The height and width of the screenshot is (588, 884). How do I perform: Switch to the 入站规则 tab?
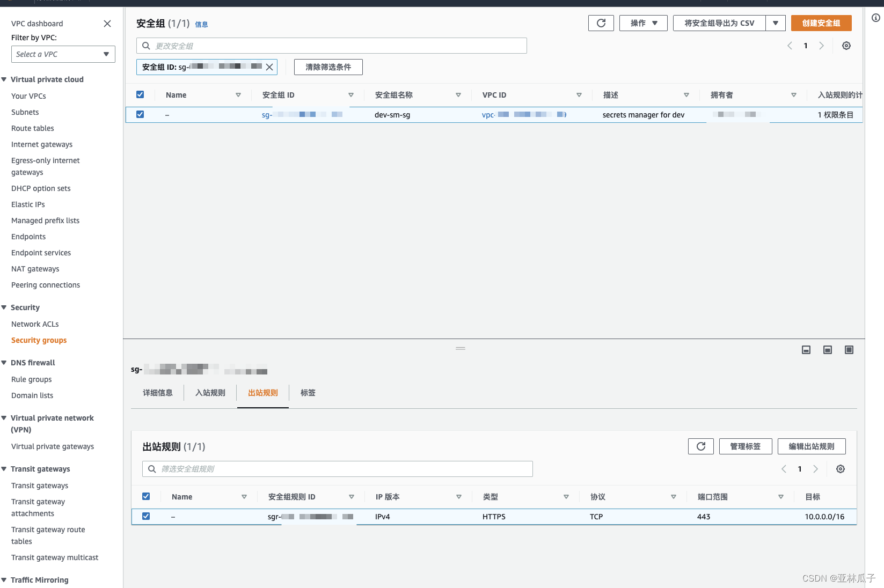click(x=210, y=393)
